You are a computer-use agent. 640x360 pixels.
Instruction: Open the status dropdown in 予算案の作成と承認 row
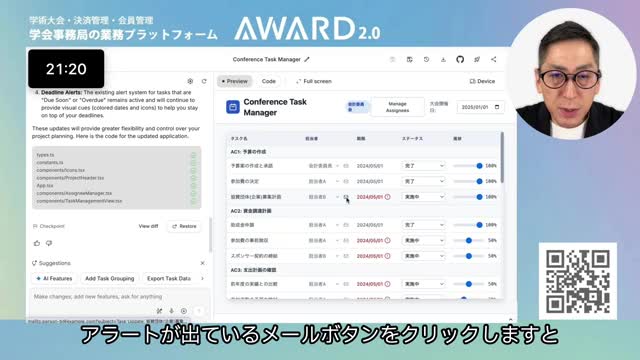click(423, 166)
